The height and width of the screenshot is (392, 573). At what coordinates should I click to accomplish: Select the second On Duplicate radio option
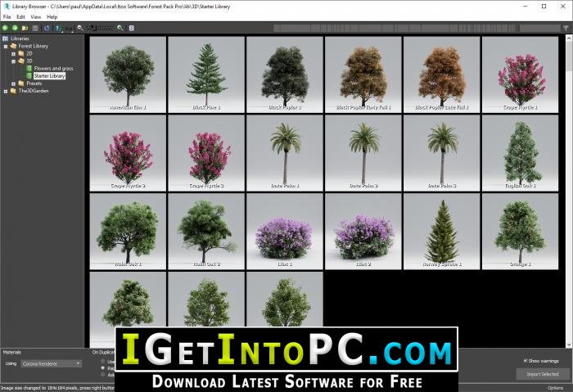[102, 368]
